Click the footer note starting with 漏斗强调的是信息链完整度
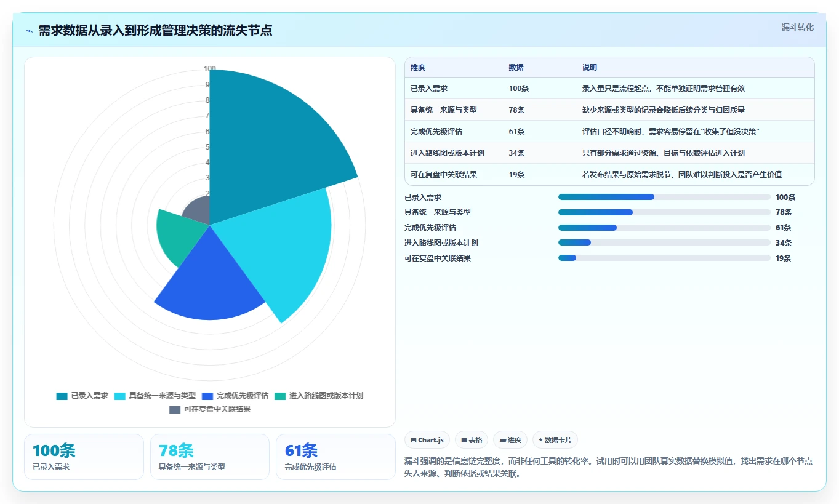 [x=609, y=468]
